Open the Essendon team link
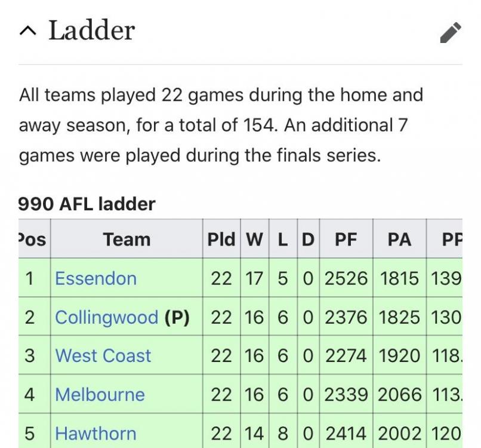Viewport: 481px width, 448px height. [95, 278]
